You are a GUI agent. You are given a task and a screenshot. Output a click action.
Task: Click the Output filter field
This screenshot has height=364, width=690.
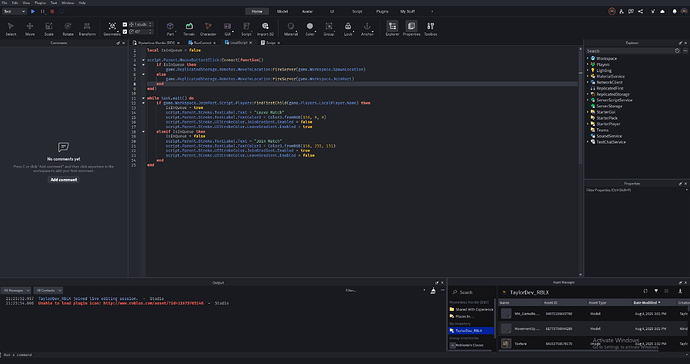pyautogui.click(x=382, y=290)
